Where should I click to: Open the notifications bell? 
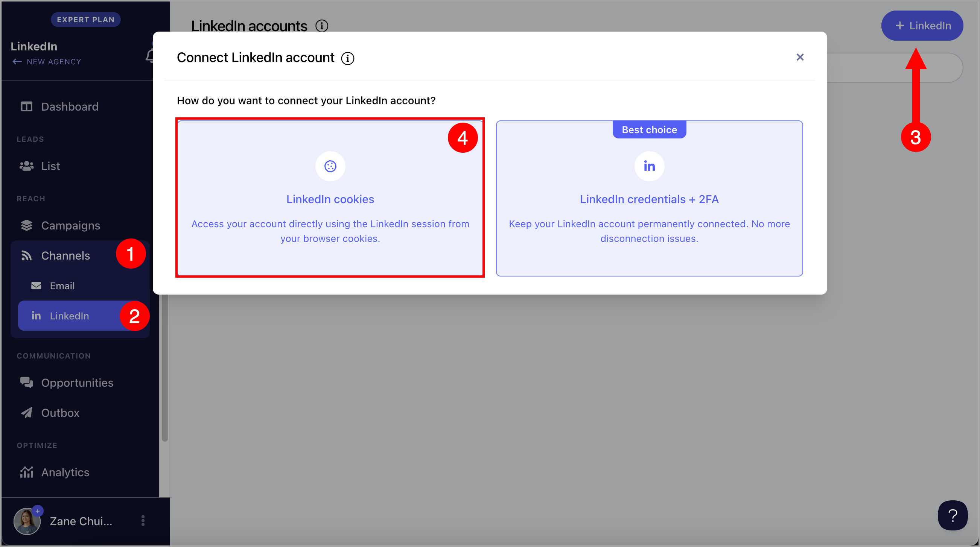149,56
